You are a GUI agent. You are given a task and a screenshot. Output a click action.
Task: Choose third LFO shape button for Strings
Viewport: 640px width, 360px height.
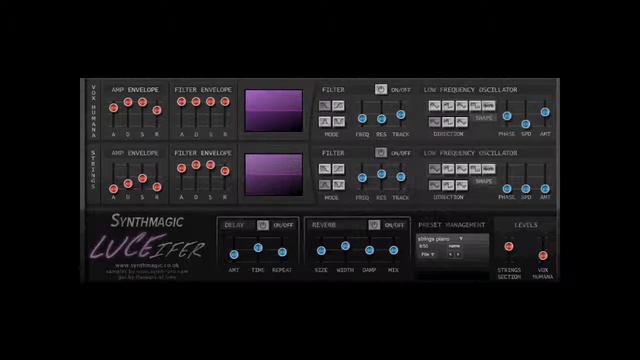[462, 169]
